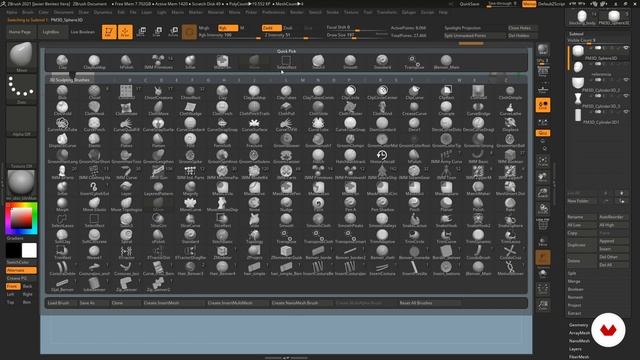Viewport: 640px width, 360px height.
Task: Expand the NanoMesh subpalette
Action: (579, 341)
